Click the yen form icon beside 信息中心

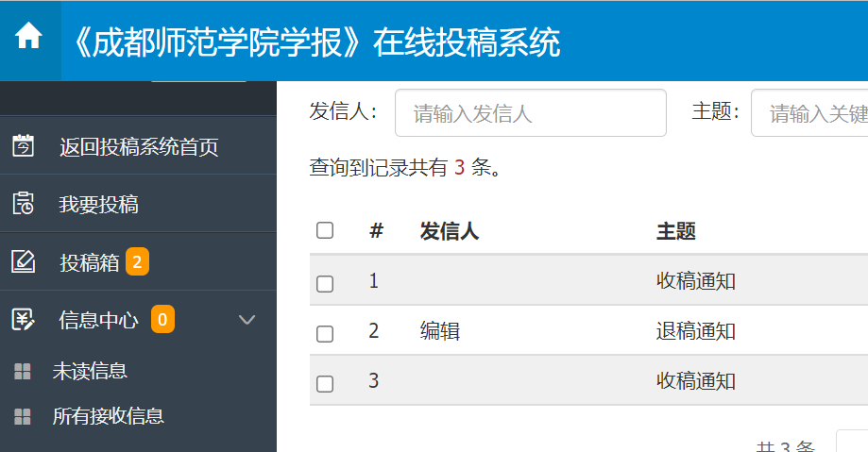coord(24,319)
